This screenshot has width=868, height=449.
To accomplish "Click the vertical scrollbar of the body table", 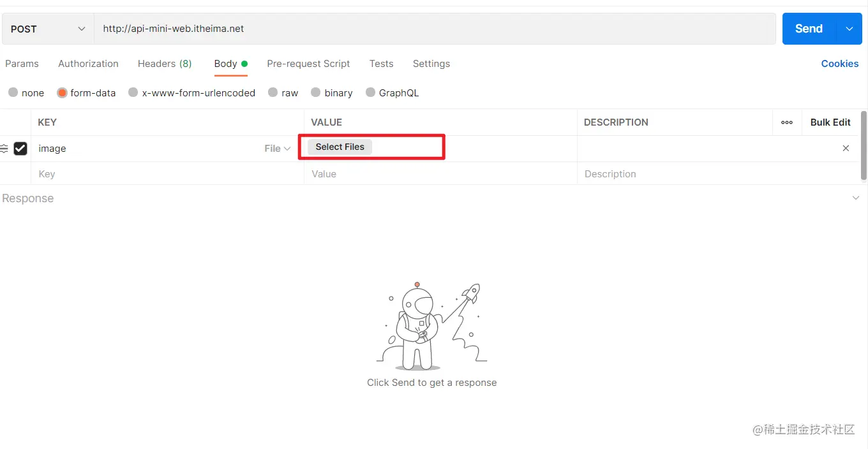I will tap(864, 145).
